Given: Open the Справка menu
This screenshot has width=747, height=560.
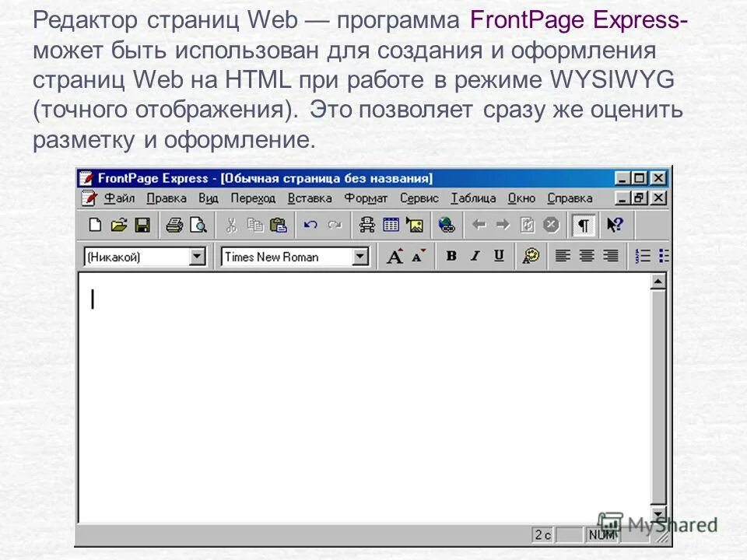Looking at the screenshot, I should tap(570, 198).
